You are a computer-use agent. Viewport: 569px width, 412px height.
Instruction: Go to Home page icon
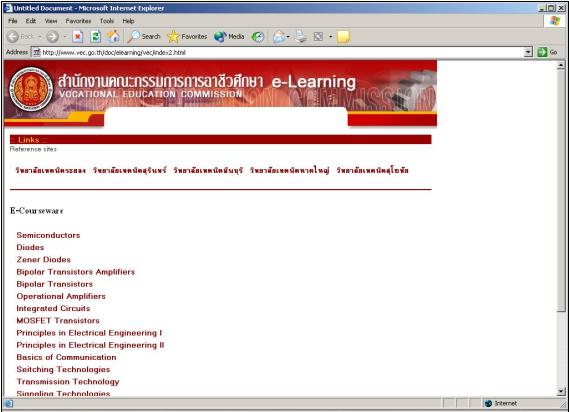[114, 36]
